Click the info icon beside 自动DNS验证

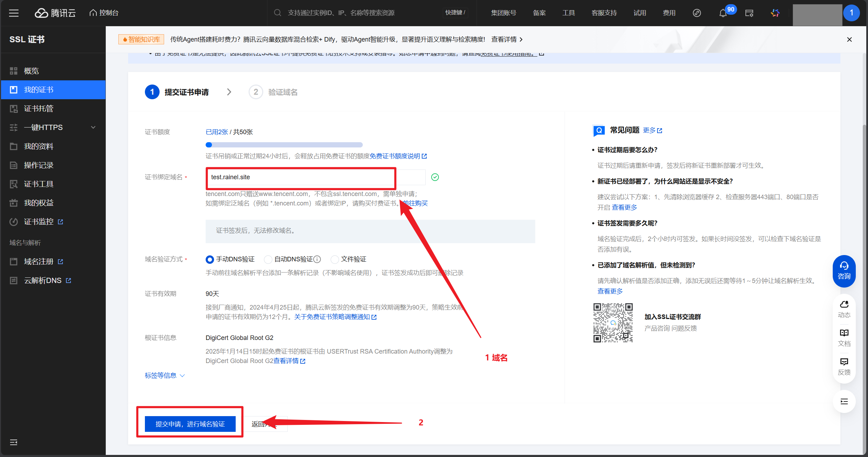[317, 259]
